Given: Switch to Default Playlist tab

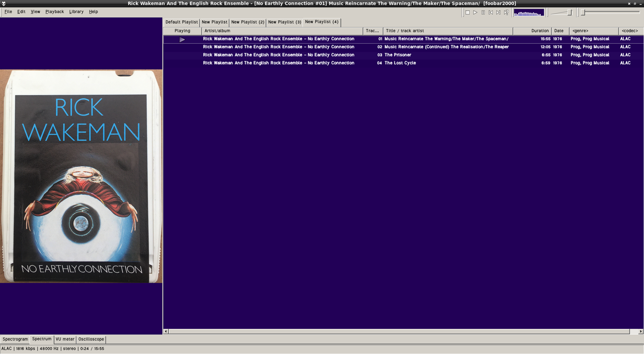Looking at the screenshot, I should pyautogui.click(x=182, y=22).
